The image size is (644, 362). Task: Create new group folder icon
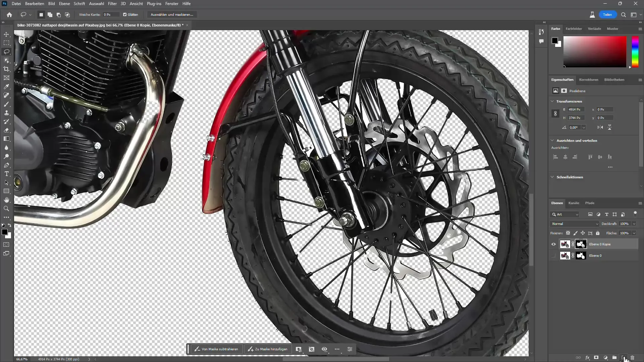(x=614, y=358)
